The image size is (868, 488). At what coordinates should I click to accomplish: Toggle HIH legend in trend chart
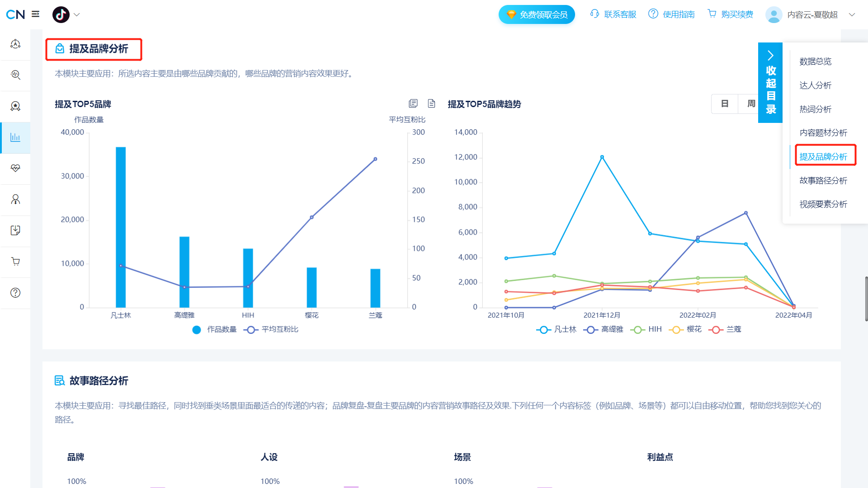tap(646, 329)
